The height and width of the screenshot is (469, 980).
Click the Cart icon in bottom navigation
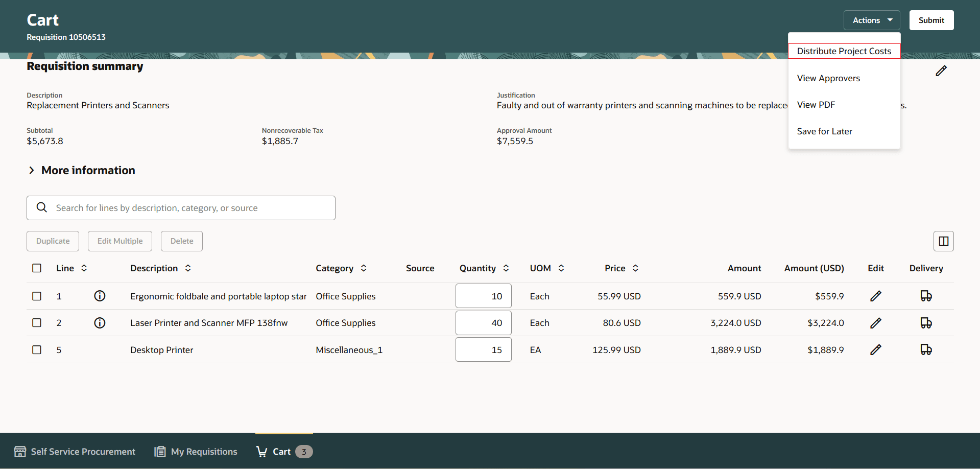tap(262, 451)
